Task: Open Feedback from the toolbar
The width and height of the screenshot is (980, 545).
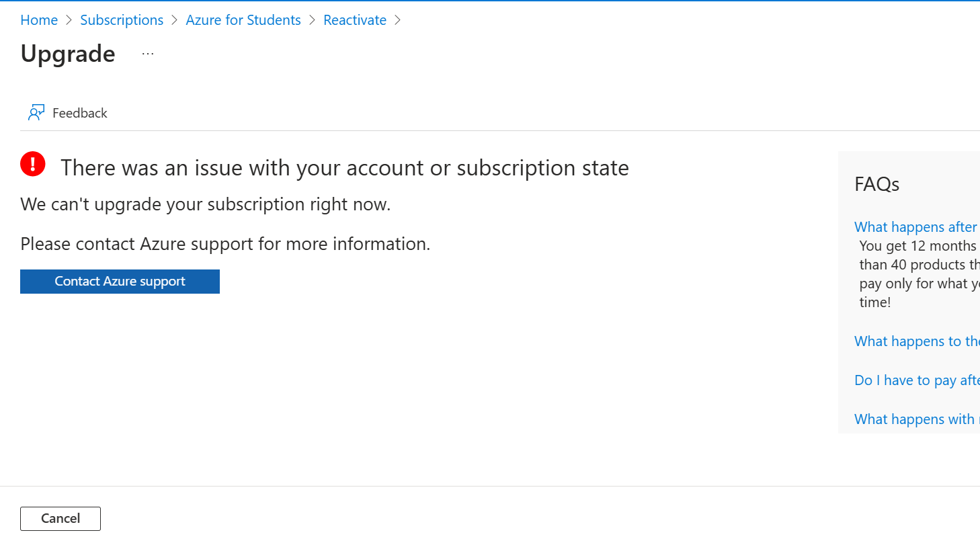Action: point(67,113)
